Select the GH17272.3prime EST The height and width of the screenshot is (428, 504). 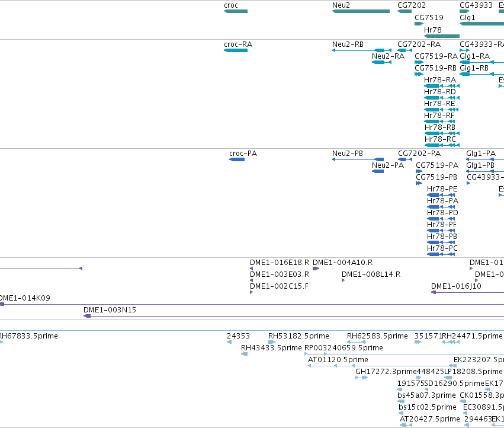coord(361,378)
